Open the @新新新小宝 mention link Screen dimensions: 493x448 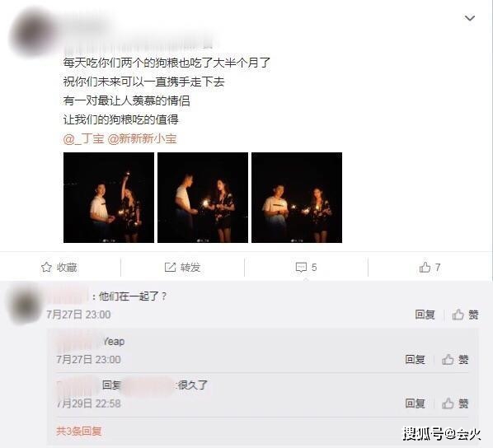click(x=143, y=138)
